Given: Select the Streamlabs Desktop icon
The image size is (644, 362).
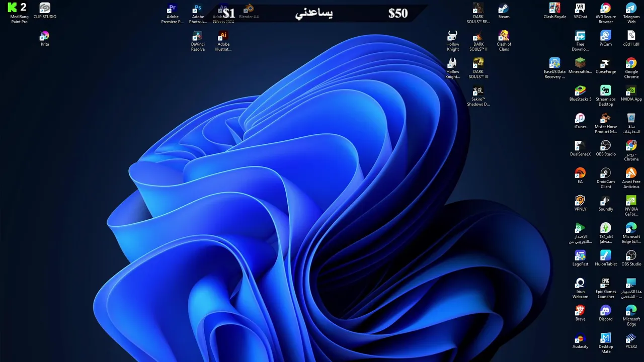Looking at the screenshot, I should click(606, 96).
